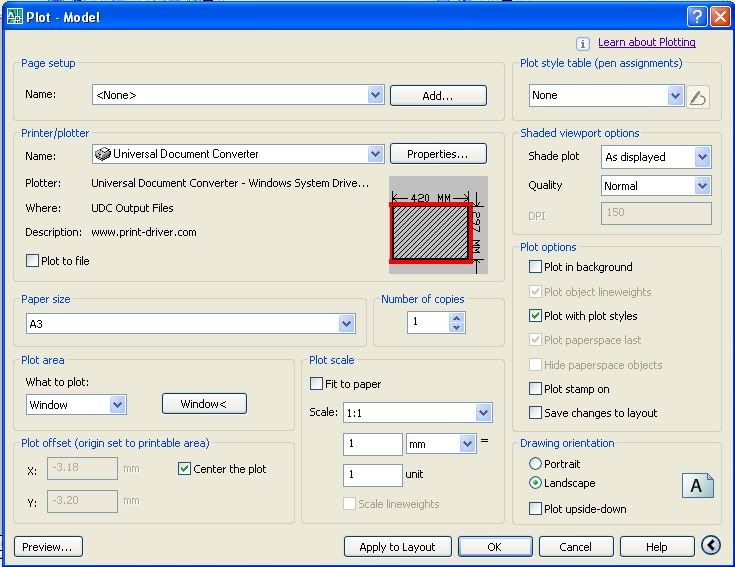Uncheck Center the plot
This screenshot has height=567, width=735.
184,469
